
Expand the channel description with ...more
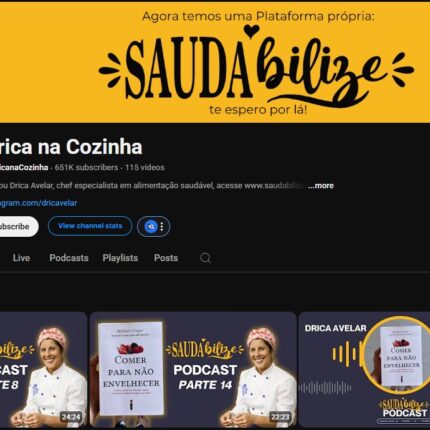click(x=321, y=185)
